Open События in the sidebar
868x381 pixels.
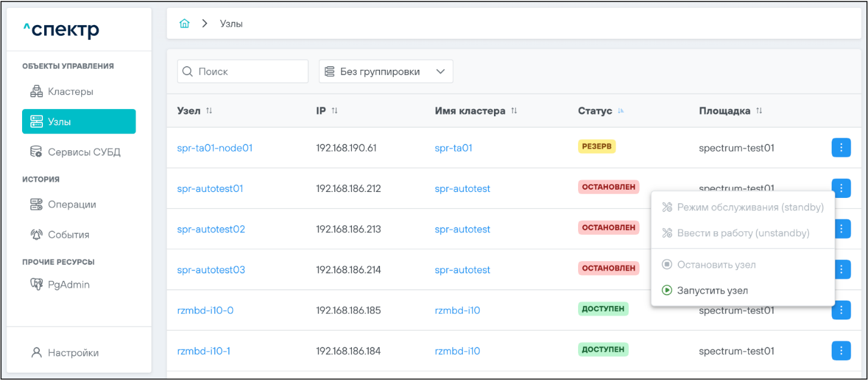[68, 235]
